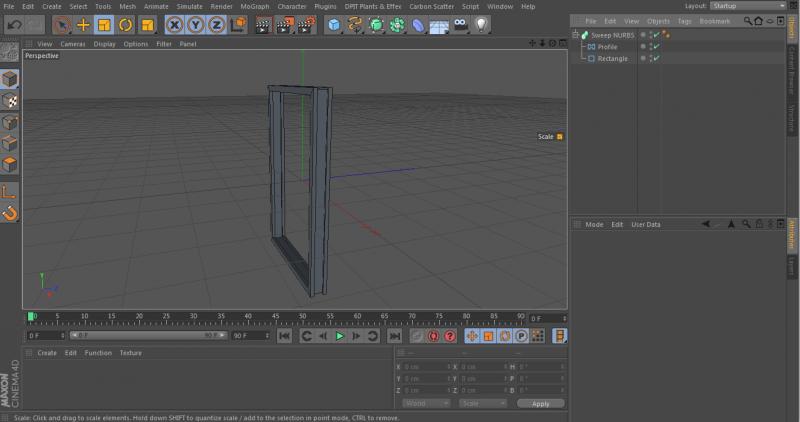The image size is (800, 422).
Task: Switch the coordinate system icon
Action: point(238,24)
